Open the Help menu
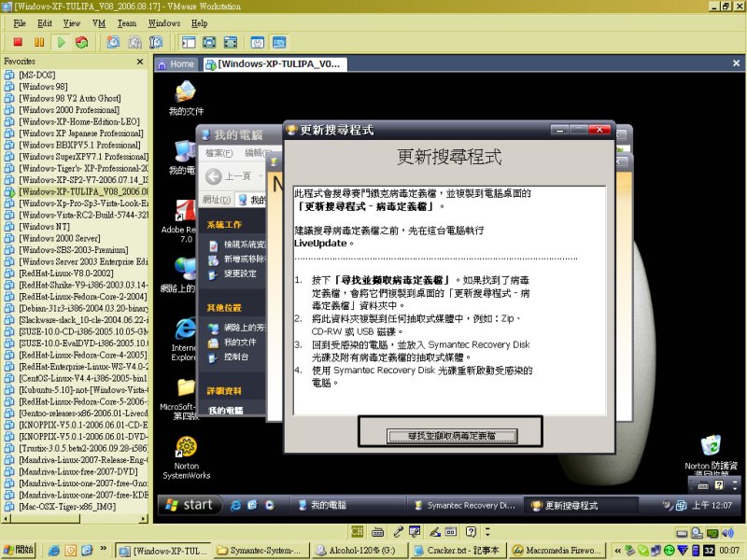This screenshot has height=560, width=747. pos(199,23)
